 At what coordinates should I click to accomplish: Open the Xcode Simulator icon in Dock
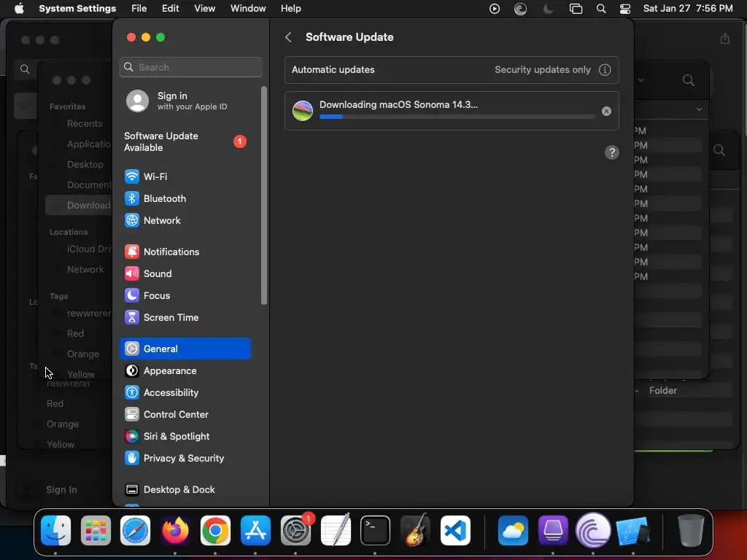tap(633, 531)
